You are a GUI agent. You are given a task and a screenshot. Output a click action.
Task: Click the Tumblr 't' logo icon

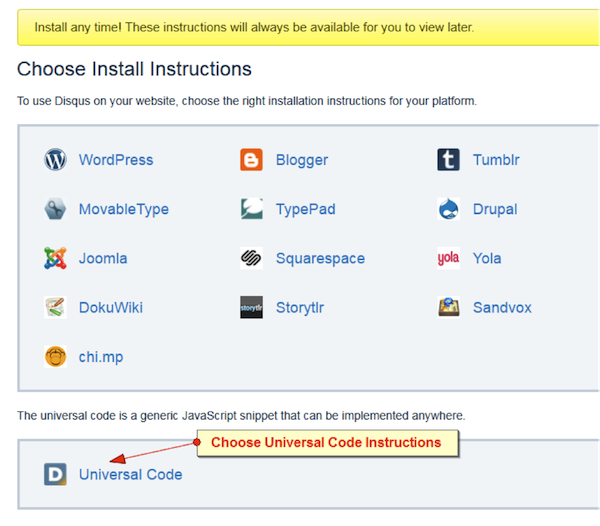(x=448, y=160)
